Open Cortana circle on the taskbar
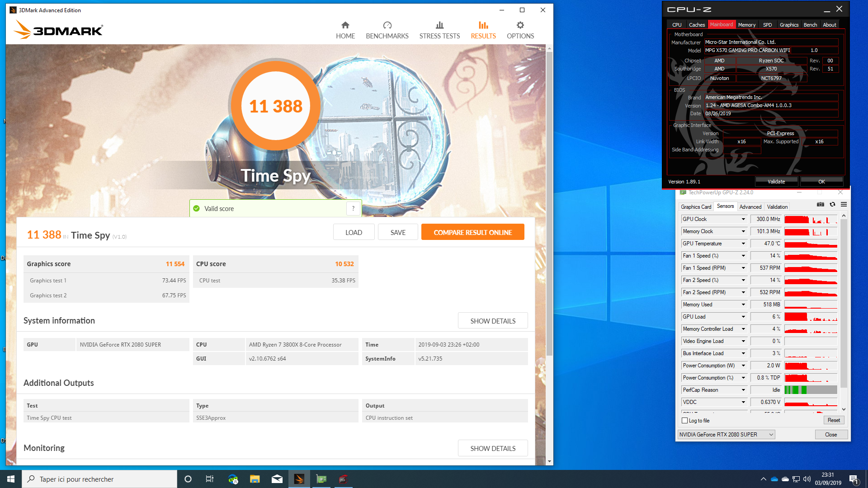 (188, 479)
